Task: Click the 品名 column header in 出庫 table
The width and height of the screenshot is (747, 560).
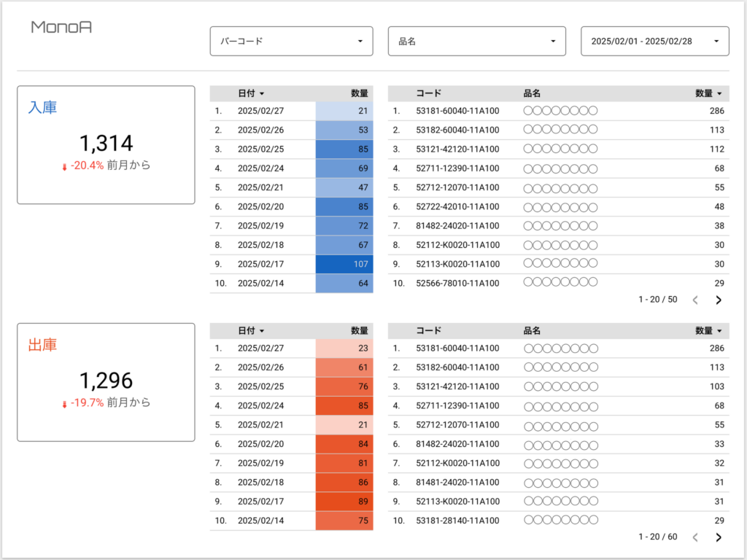Action: [532, 331]
